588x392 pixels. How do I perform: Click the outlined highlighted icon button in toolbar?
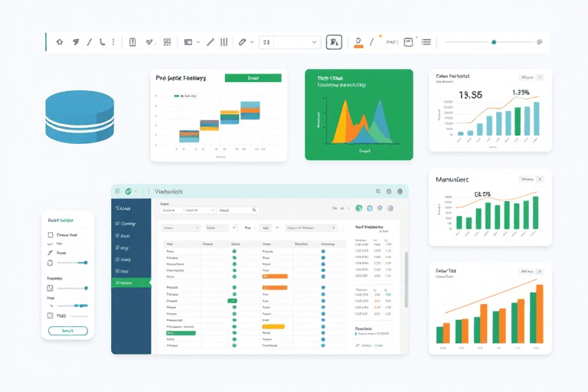click(x=334, y=42)
